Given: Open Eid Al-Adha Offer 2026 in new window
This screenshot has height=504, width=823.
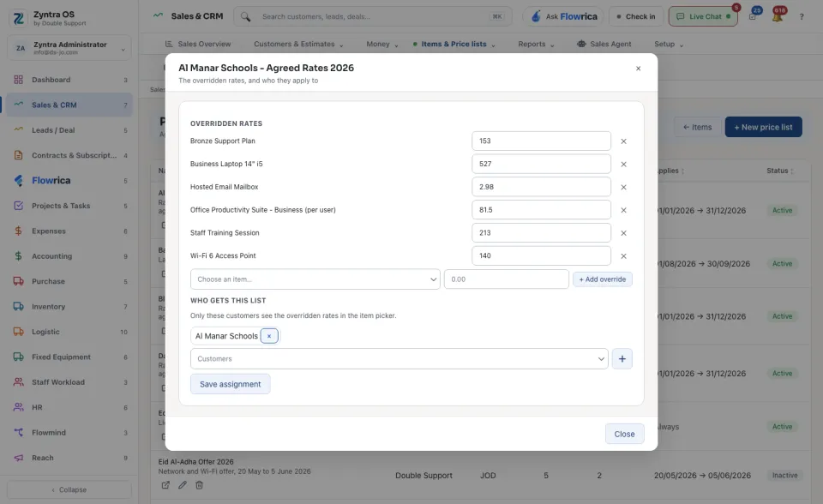Looking at the screenshot, I should tap(165, 485).
